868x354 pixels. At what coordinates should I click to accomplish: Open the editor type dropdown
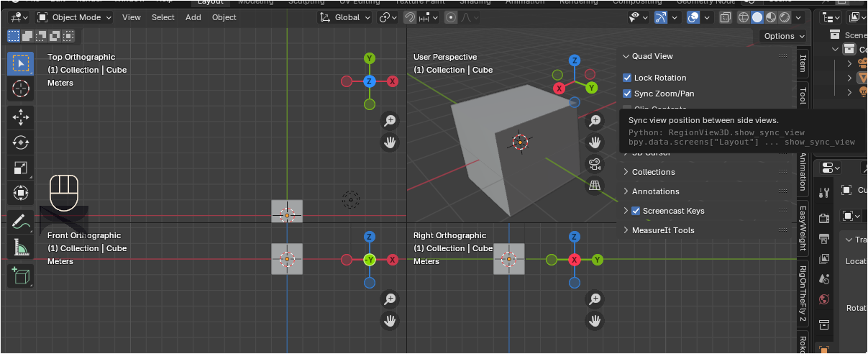pos(19,17)
